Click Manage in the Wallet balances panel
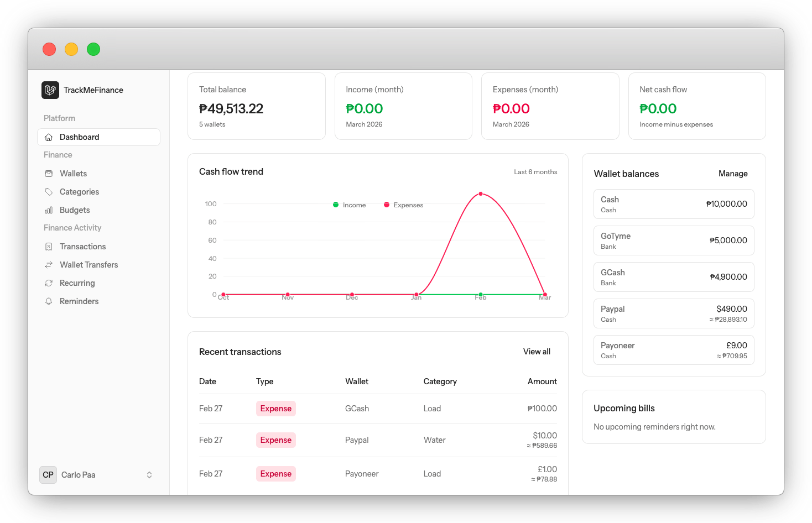This screenshot has width=812, height=523. pos(733,173)
